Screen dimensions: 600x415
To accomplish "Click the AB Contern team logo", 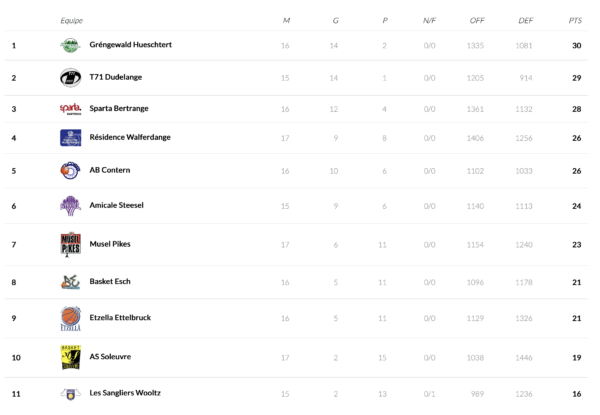I will click(70, 170).
